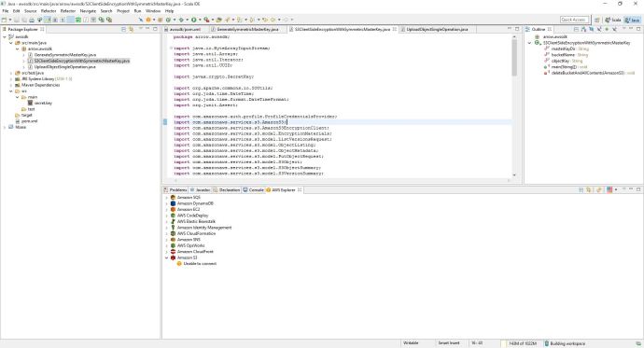Click the AWS Elastic Beanstalk icon

pyautogui.click(x=173, y=222)
